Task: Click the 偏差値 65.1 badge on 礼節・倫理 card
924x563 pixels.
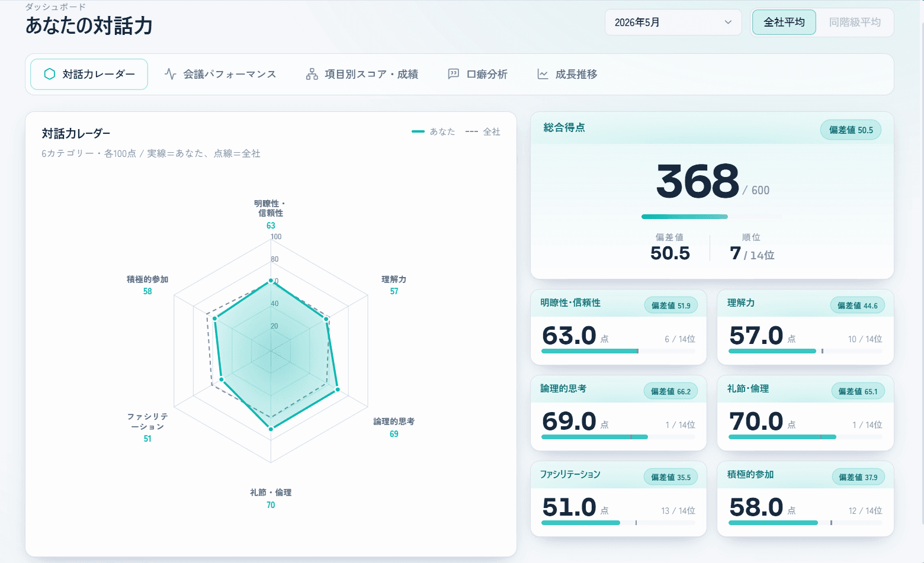Action: pyautogui.click(x=858, y=391)
